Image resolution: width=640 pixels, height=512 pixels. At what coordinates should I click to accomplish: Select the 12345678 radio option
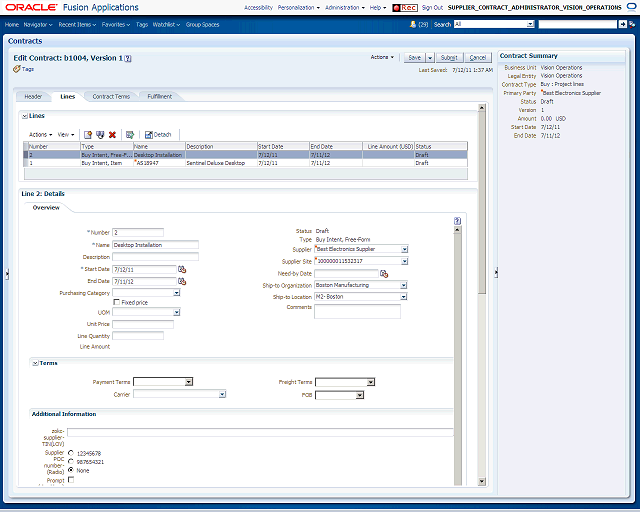pyautogui.click(x=71, y=453)
